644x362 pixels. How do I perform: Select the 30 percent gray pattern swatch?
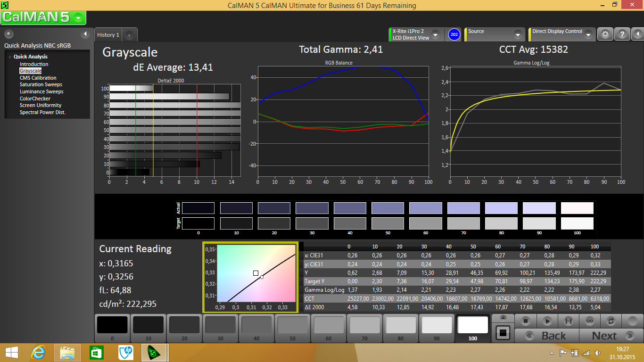pyautogui.click(x=220, y=328)
